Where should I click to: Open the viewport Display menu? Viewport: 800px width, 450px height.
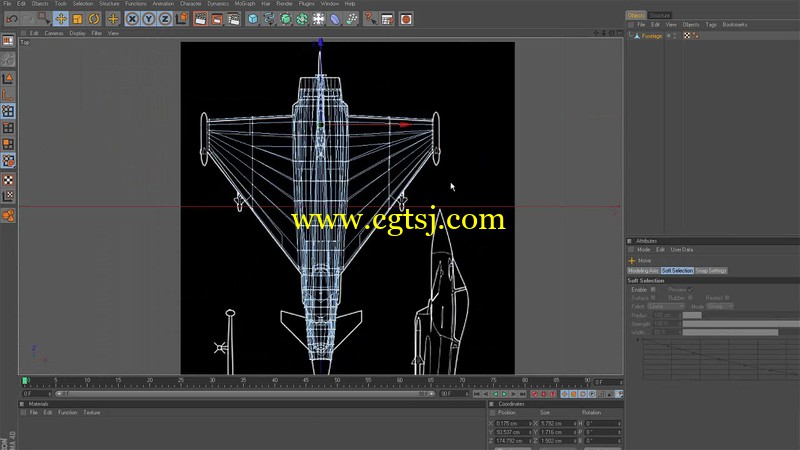click(x=78, y=33)
